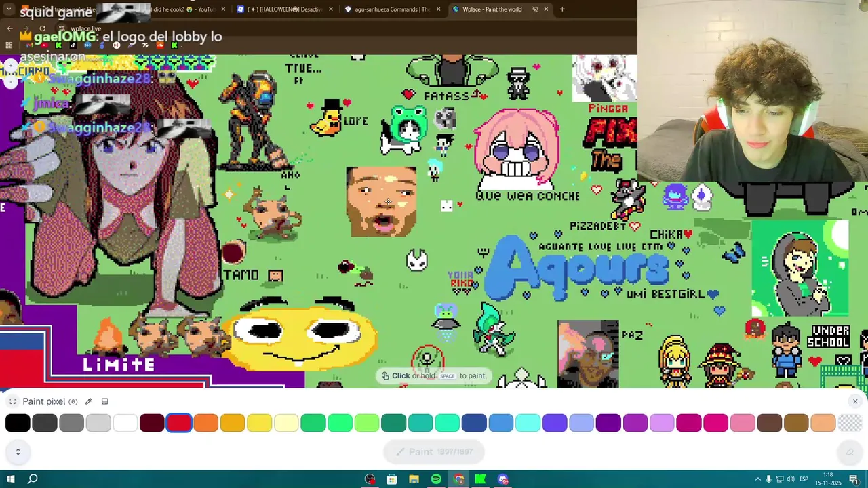
Task: Show hidden system tray icons
Action: [757, 479]
